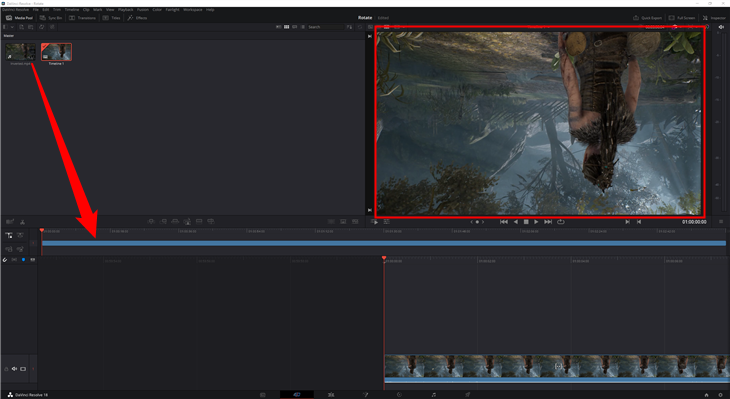Open the Inspector panel
730x399 pixels.
coord(714,18)
